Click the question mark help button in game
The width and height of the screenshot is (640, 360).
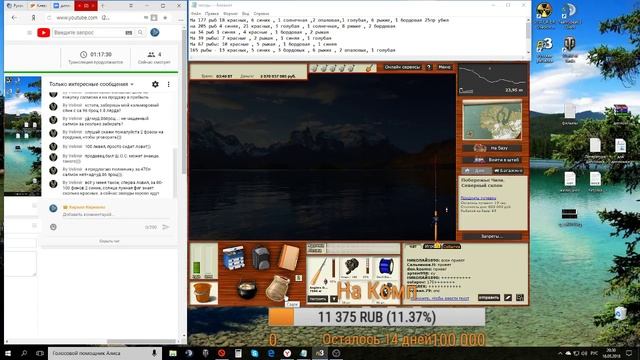coord(429,67)
